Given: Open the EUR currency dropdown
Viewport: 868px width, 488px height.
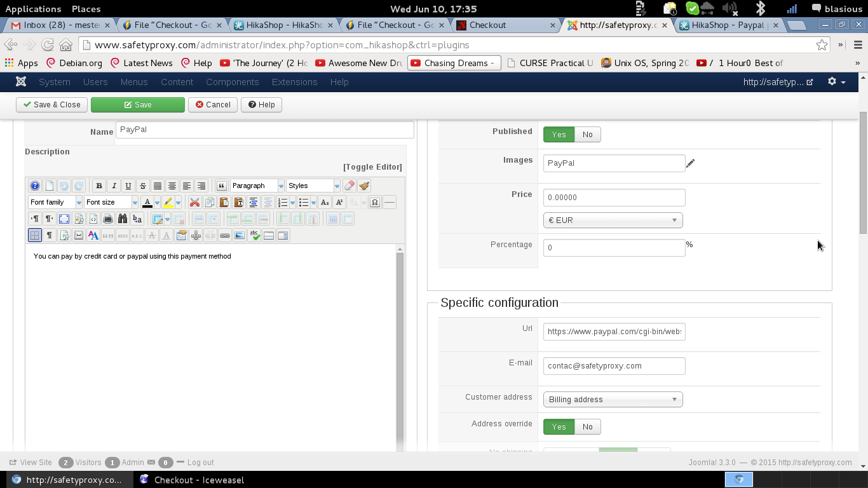Looking at the screenshot, I should (613, 220).
